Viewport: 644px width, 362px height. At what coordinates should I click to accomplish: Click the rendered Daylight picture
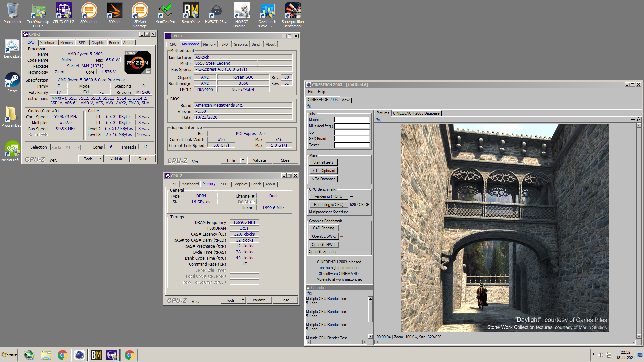coord(504,228)
